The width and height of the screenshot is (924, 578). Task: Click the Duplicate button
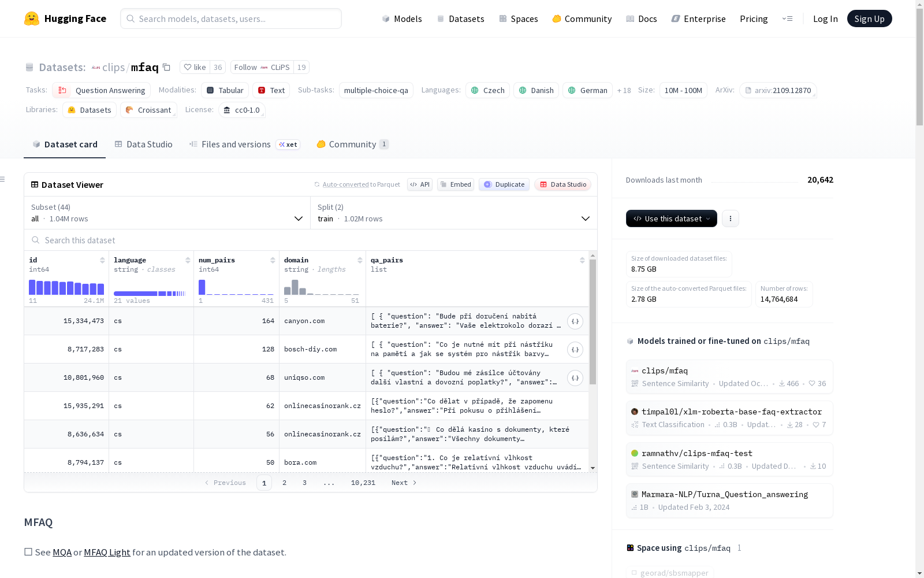[504, 184]
